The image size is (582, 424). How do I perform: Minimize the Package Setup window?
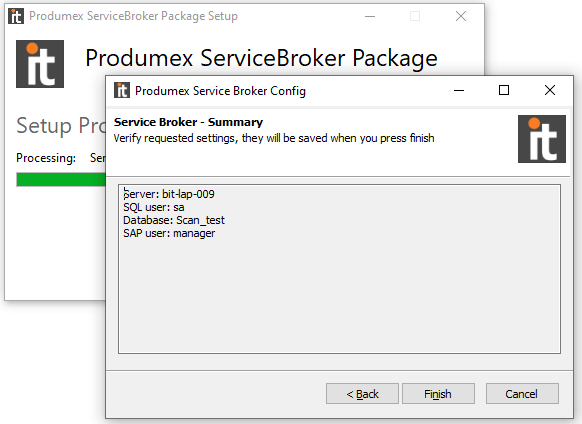click(370, 16)
